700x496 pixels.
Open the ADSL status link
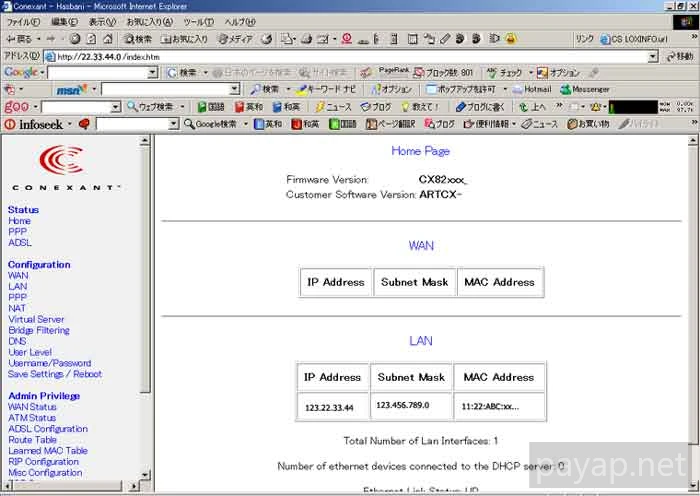[20, 242]
